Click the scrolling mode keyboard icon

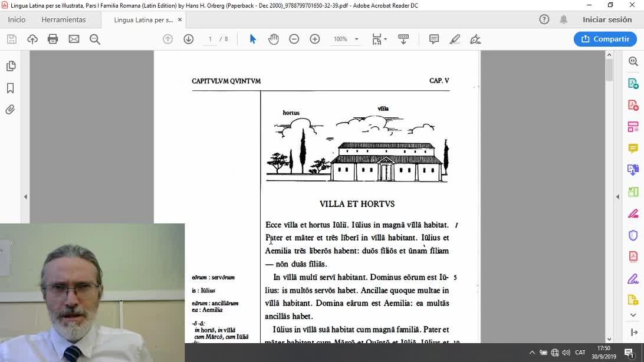(403, 39)
